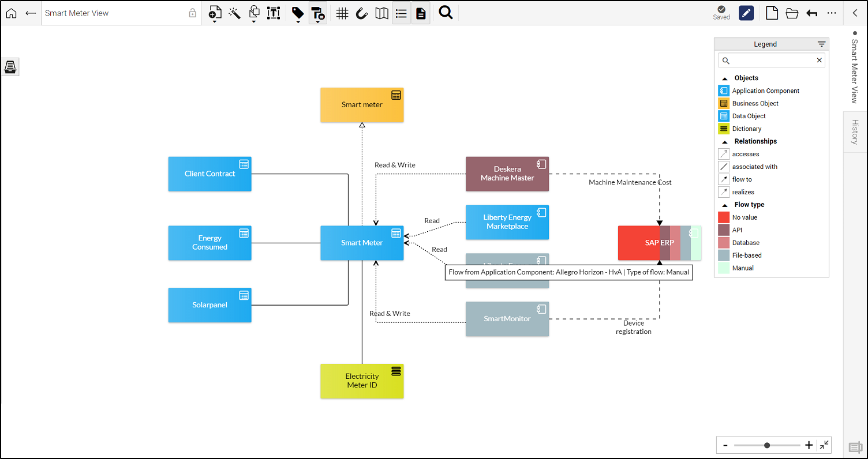The image size is (868, 459).
Task: Click the No value red swatch
Action: pos(724,217)
